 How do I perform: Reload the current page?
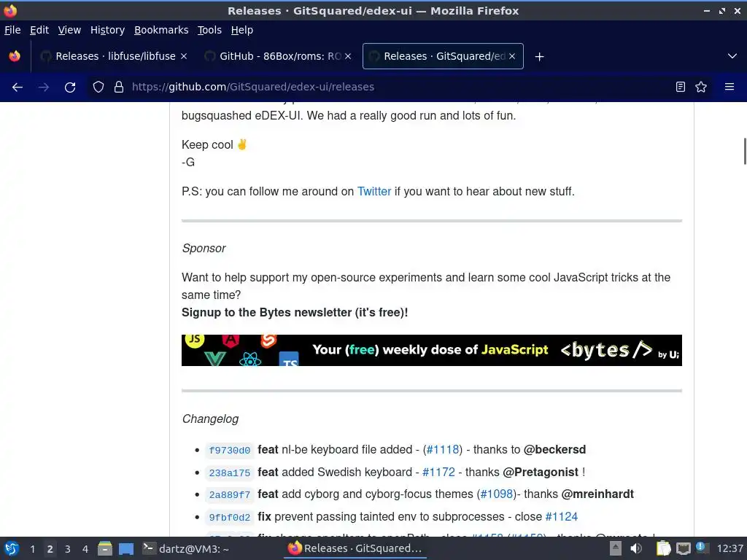coord(70,87)
